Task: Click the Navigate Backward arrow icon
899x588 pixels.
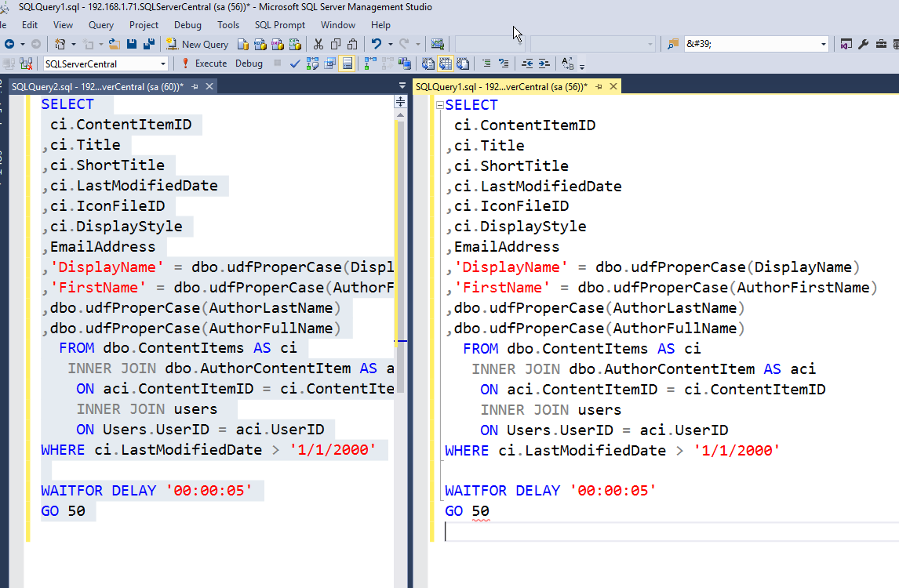Action: tap(9, 44)
